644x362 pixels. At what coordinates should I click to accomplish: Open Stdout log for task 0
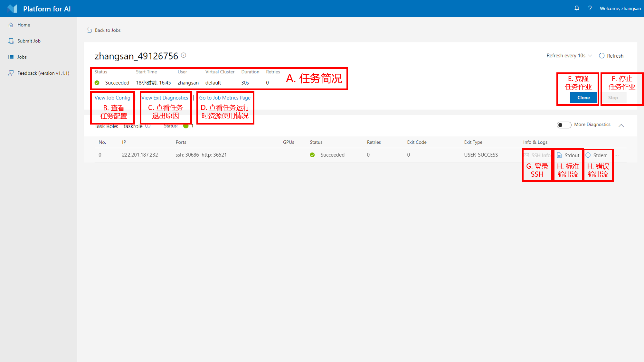click(568, 155)
